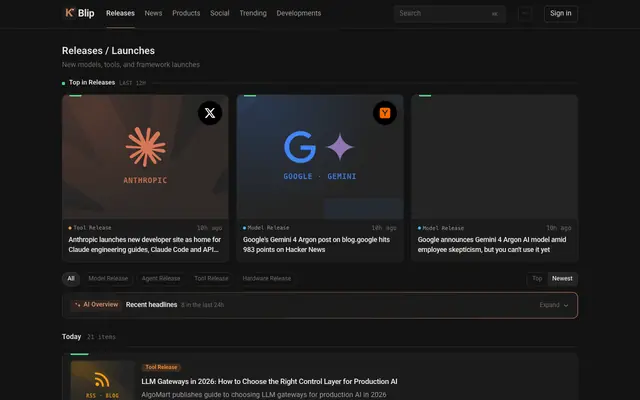Filter by Tool Release chip

(211, 279)
